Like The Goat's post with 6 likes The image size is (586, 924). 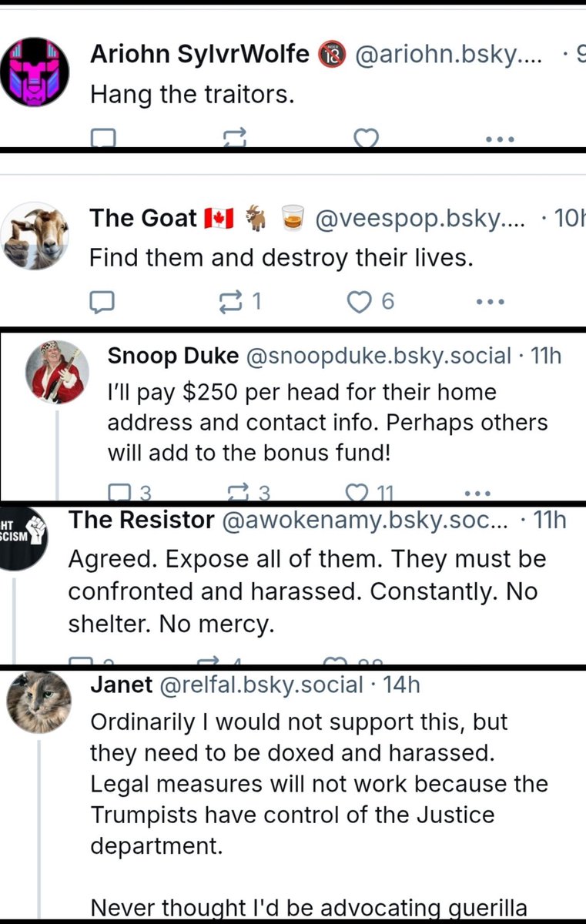pos(360,301)
